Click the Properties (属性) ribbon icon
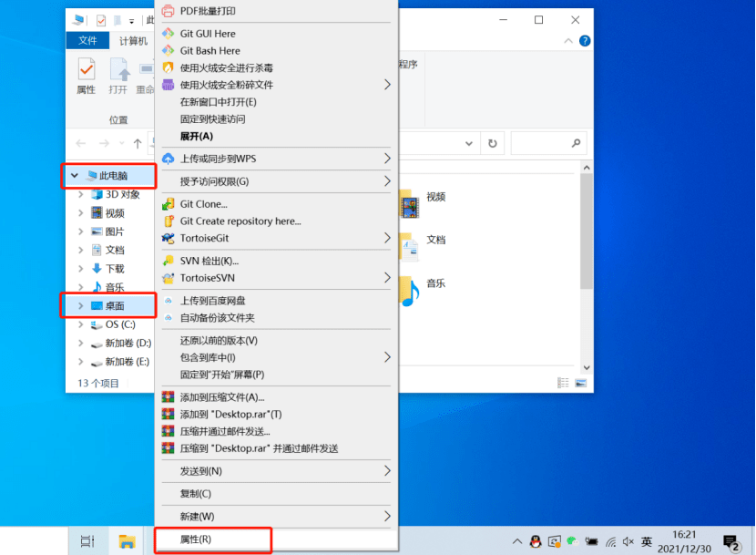The width and height of the screenshot is (756, 555). click(87, 76)
